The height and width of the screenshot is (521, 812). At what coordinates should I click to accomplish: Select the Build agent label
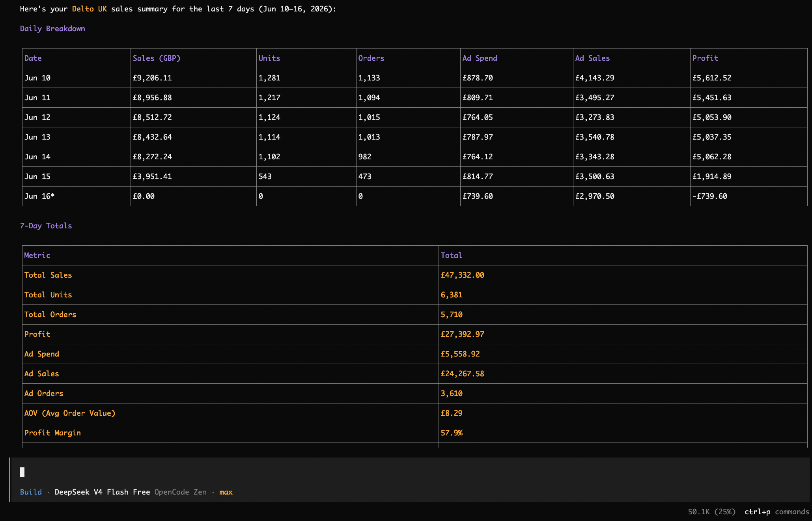click(31, 492)
